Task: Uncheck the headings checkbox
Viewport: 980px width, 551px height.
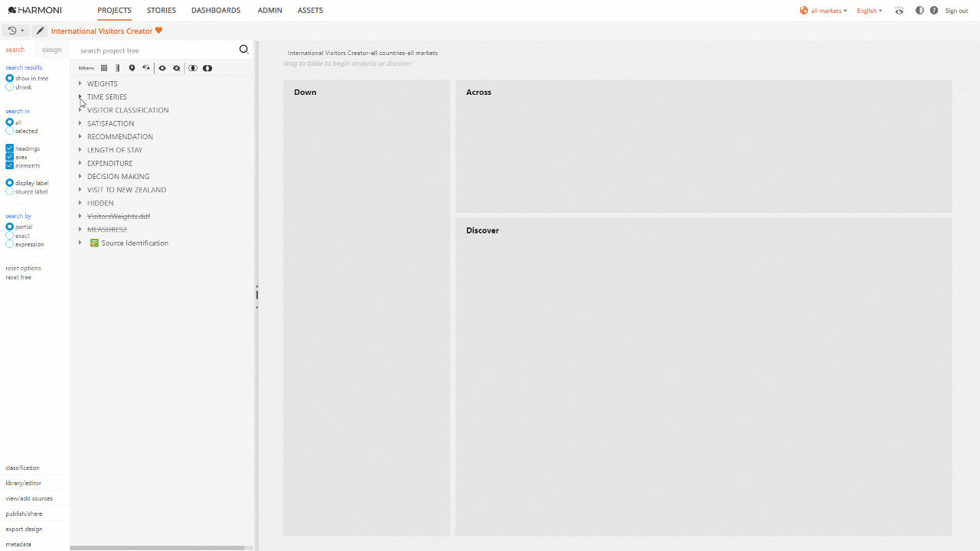Action: click(10, 148)
